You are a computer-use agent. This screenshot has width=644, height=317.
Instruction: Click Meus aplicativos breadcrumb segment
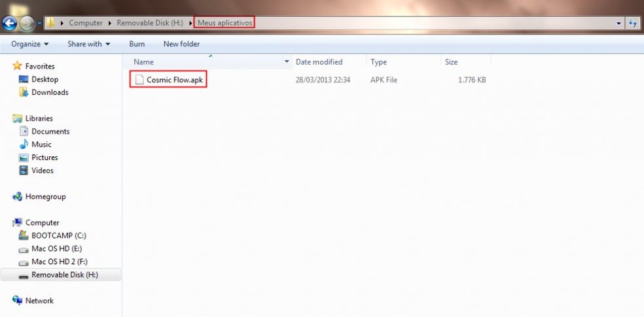[x=224, y=23]
